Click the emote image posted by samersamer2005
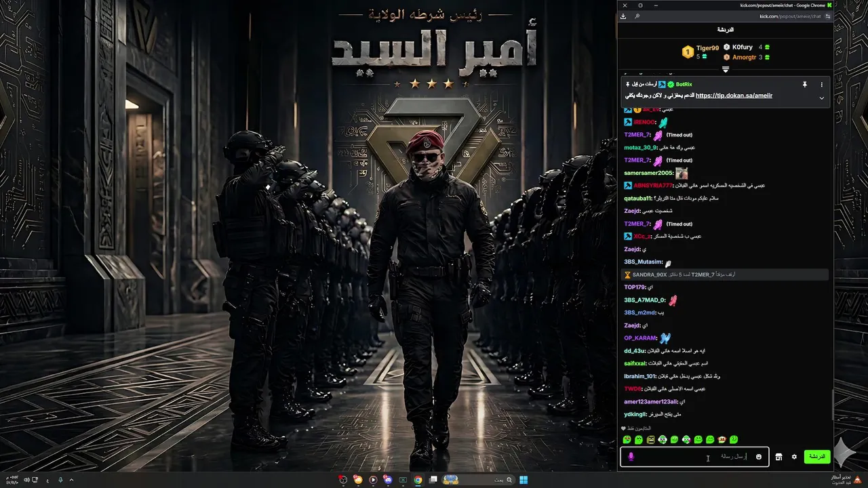The image size is (868, 488). pos(682,173)
